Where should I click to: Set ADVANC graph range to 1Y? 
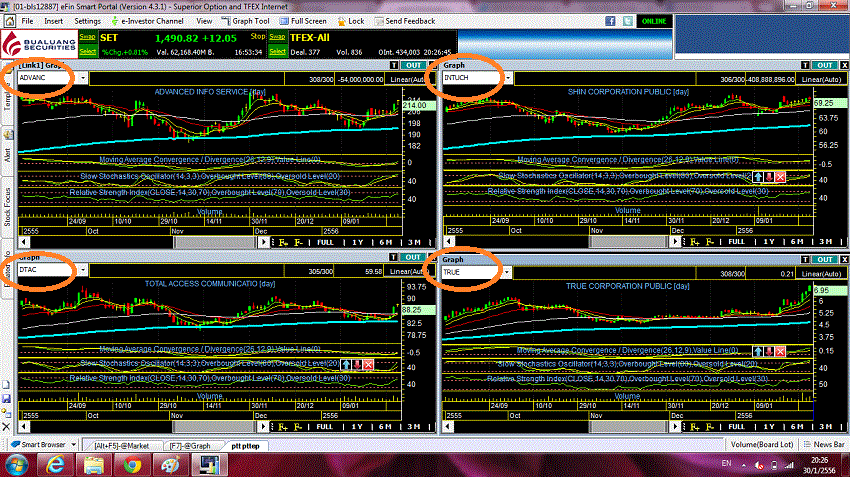[x=357, y=242]
